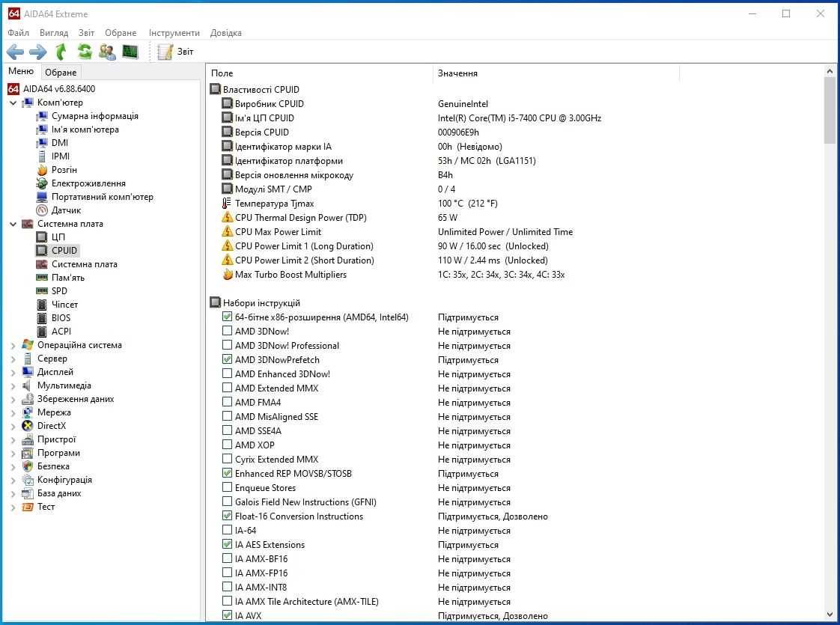
Task: Select the Чіпсет item
Action: [65, 304]
